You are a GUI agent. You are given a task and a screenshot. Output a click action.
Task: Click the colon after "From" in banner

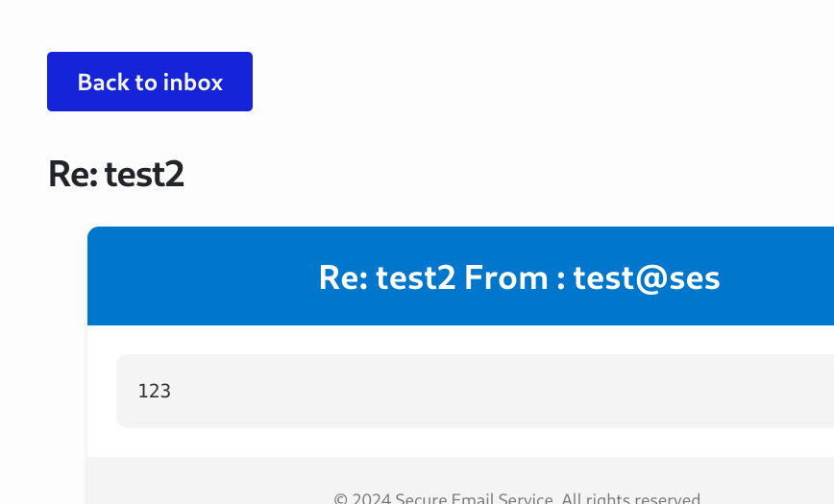click(560, 280)
